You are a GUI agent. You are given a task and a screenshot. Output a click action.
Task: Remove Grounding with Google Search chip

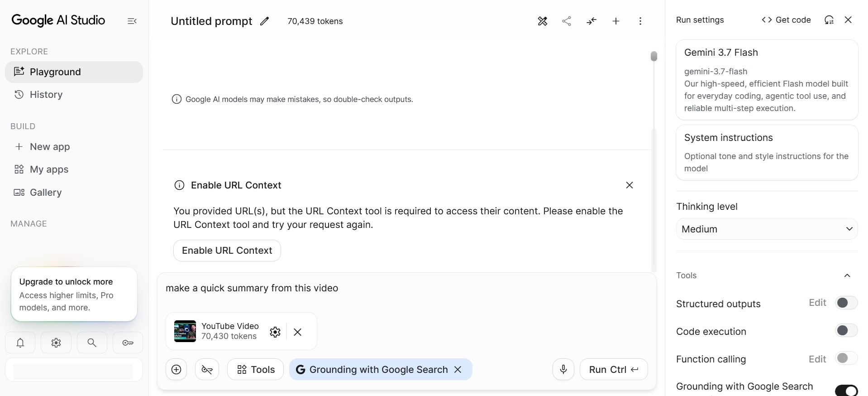tap(458, 370)
